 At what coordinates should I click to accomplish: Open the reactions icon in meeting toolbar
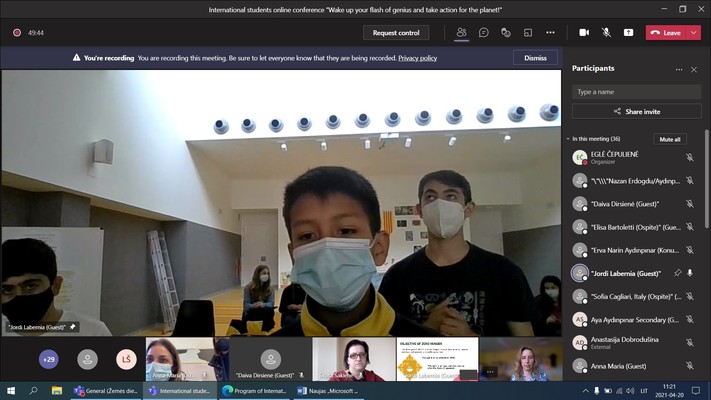pos(506,32)
